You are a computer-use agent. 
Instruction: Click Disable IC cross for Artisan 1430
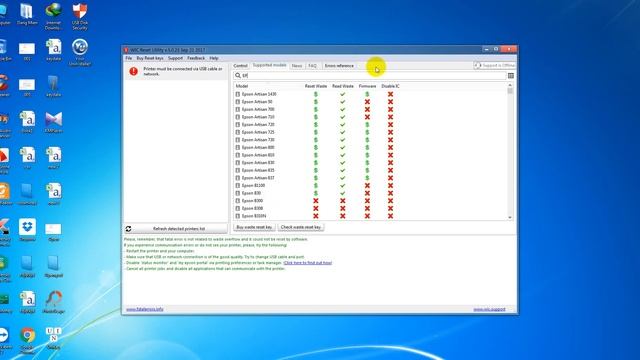tap(391, 94)
